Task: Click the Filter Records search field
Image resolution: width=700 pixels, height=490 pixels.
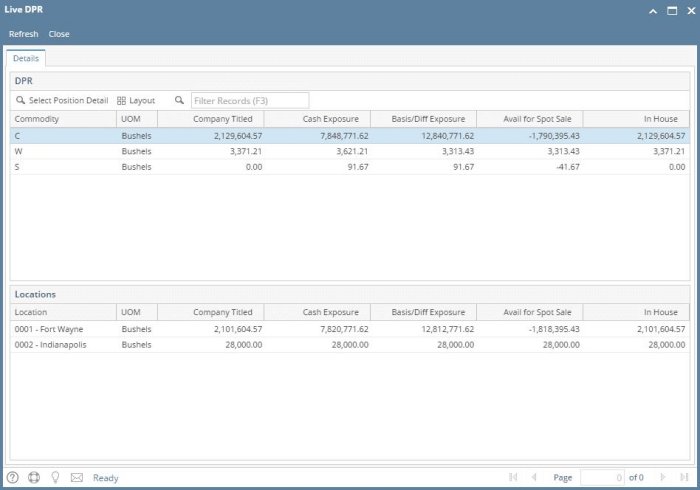Action: pyautogui.click(x=249, y=101)
